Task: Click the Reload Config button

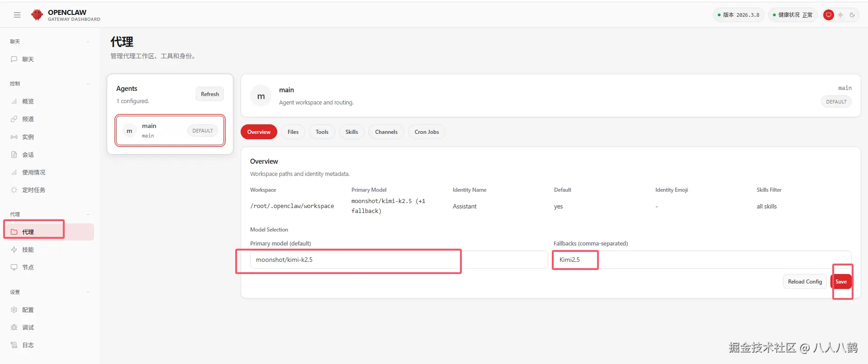Action: pos(805,282)
